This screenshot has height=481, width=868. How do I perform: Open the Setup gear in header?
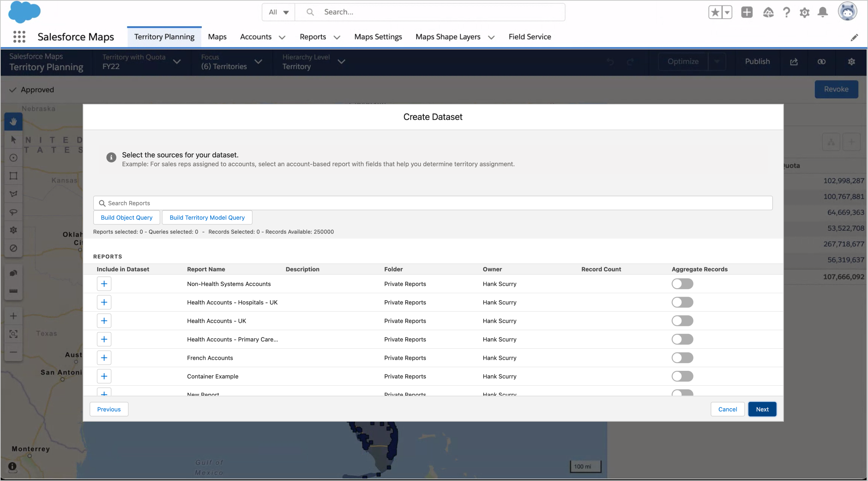coord(804,12)
